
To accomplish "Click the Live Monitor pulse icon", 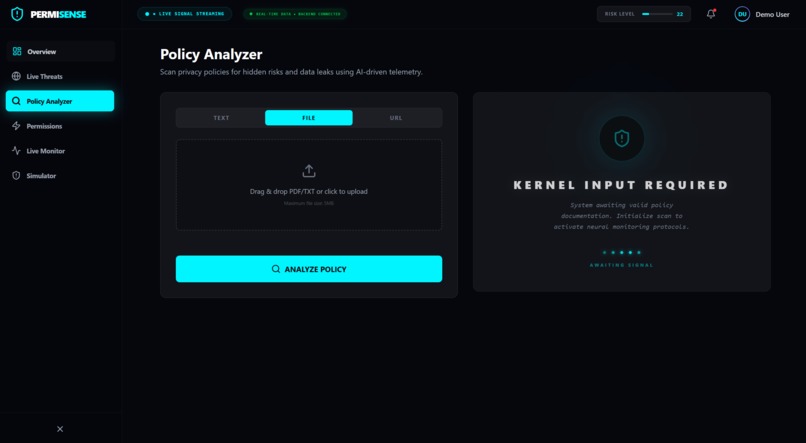I will [16, 151].
